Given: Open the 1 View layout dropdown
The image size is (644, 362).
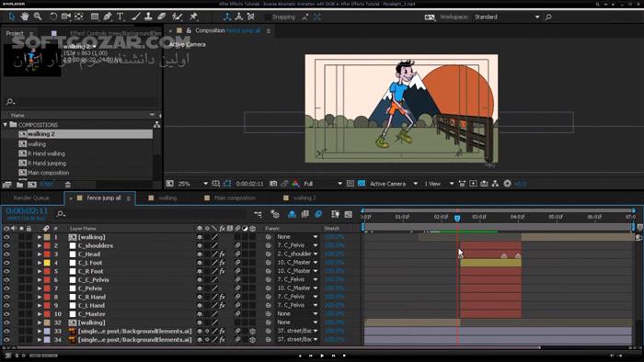Looking at the screenshot, I should (439, 184).
